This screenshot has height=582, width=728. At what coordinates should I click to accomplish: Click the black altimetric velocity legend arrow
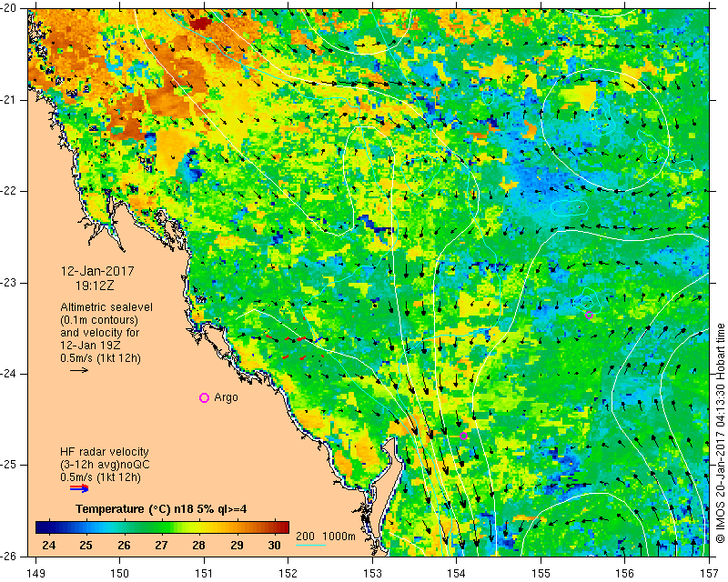point(79,370)
